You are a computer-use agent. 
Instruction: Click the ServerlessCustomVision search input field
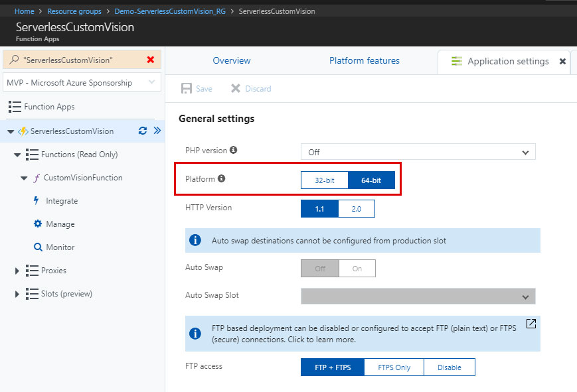[82, 60]
